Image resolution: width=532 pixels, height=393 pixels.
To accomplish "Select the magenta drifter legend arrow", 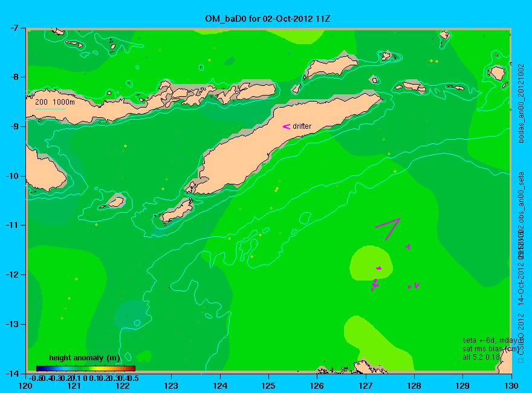I will pos(287,126).
